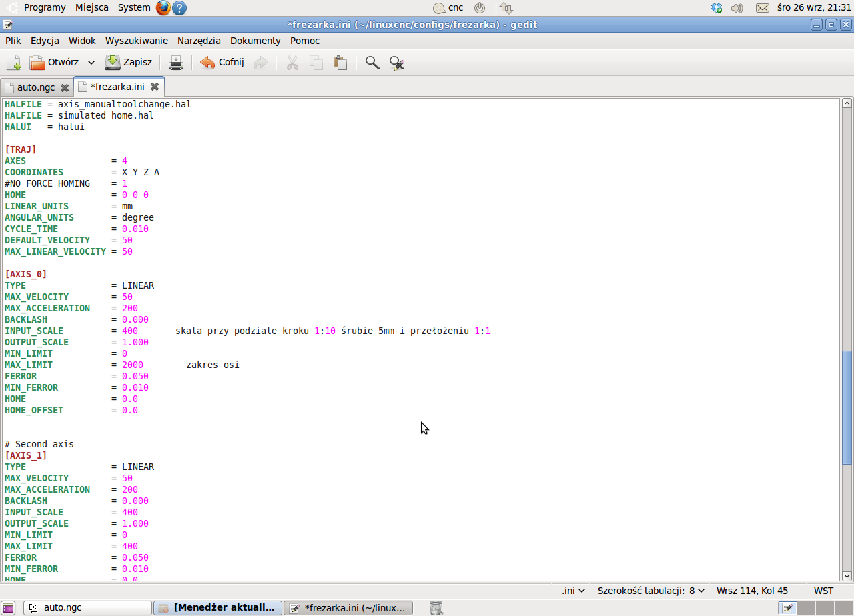Switch to auto.ngc taskbar window
Image resolution: width=854 pixels, height=616 pixels.
[x=87, y=608]
